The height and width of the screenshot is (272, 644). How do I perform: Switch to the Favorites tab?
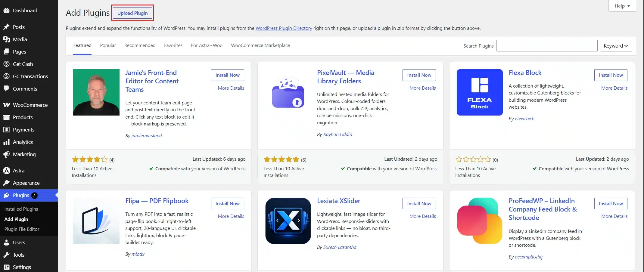coord(173,45)
